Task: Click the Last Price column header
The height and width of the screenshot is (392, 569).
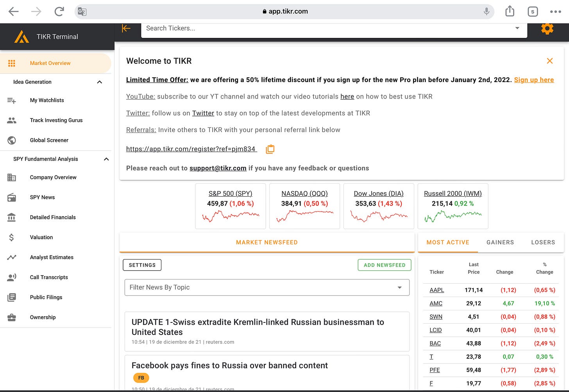Action: point(474,268)
